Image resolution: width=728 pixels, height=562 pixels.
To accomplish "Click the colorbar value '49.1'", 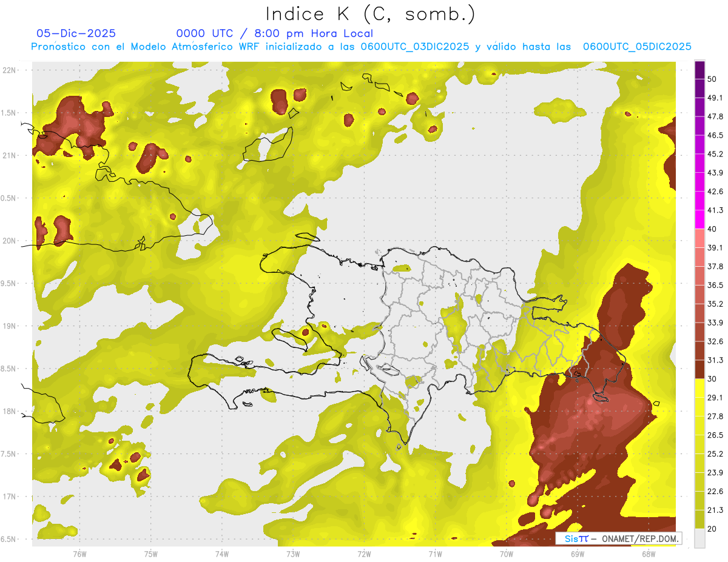I will click(715, 98).
